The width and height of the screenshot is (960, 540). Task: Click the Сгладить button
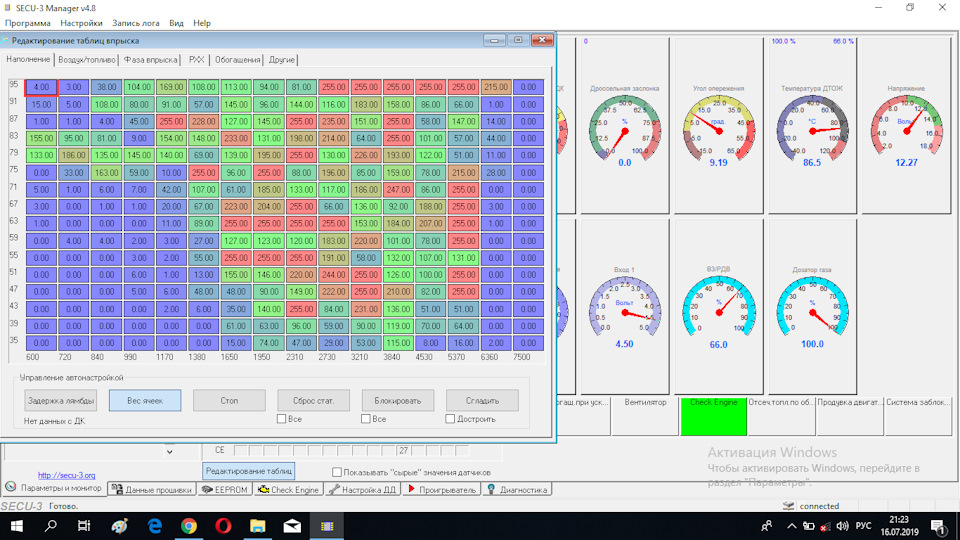point(482,400)
